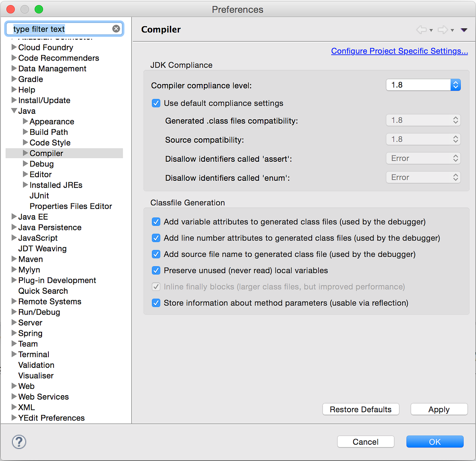Click Configure Project Specific Settings link
The image size is (476, 461).
399,51
